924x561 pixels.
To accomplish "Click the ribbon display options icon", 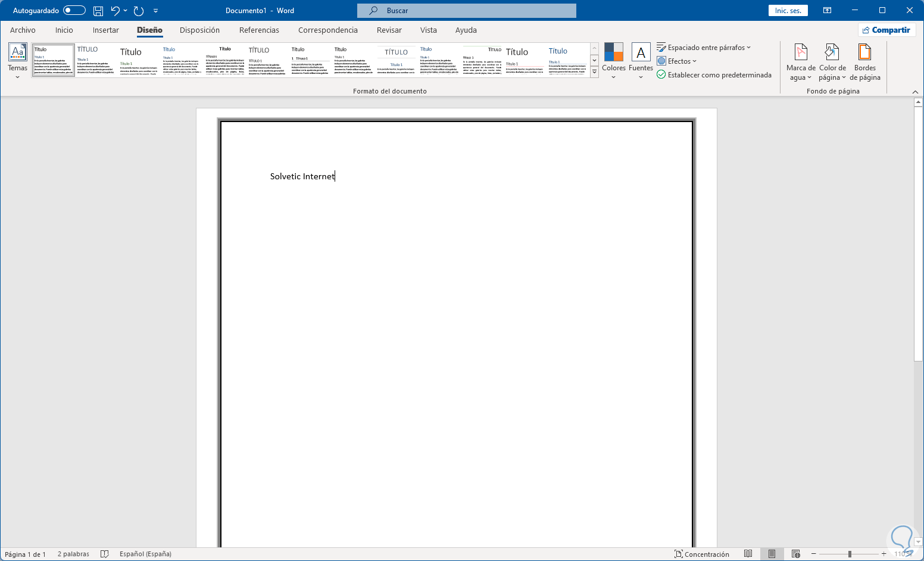I will pyautogui.click(x=827, y=11).
